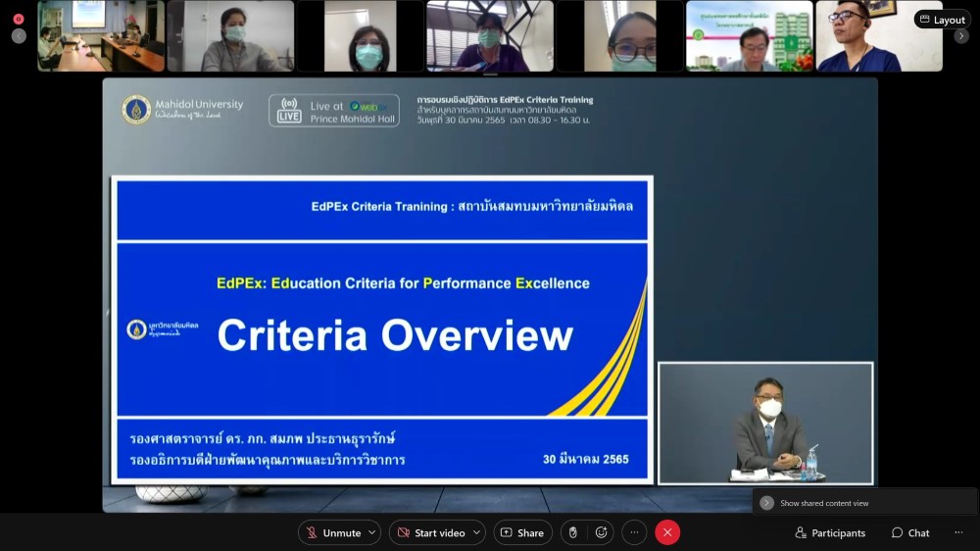Start video camera

coord(429,532)
